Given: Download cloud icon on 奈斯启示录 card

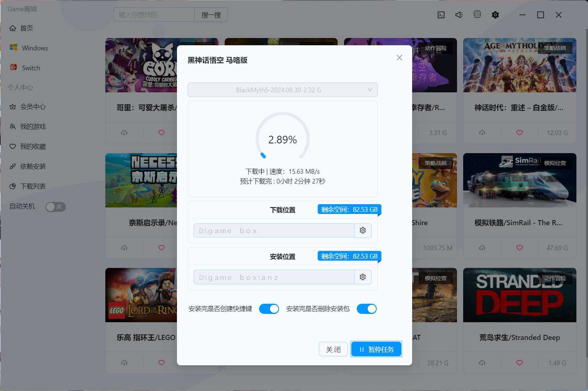Looking at the screenshot, I should click(124, 248).
